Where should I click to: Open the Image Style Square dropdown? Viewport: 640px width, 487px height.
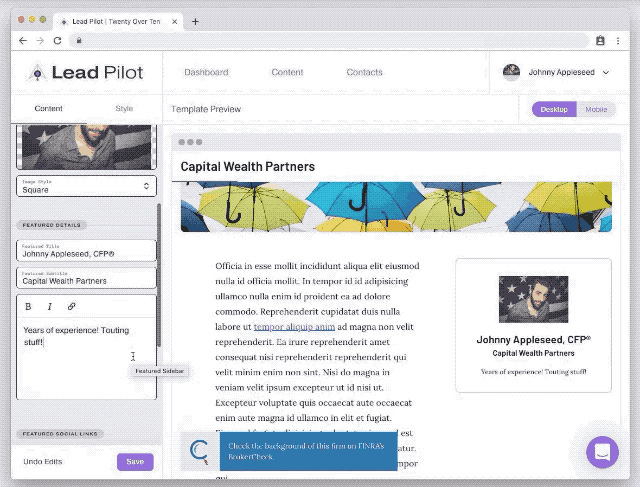(86, 186)
